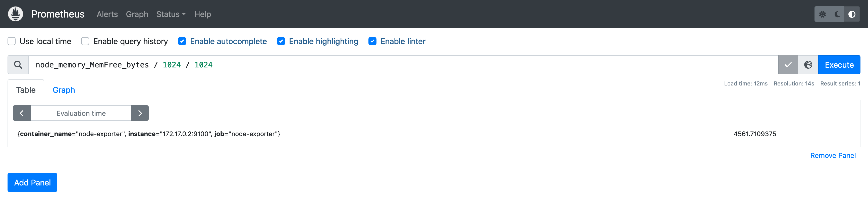Enable the Use local time checkbox
This screenshot has width=868, height=200.
(12, 41)
